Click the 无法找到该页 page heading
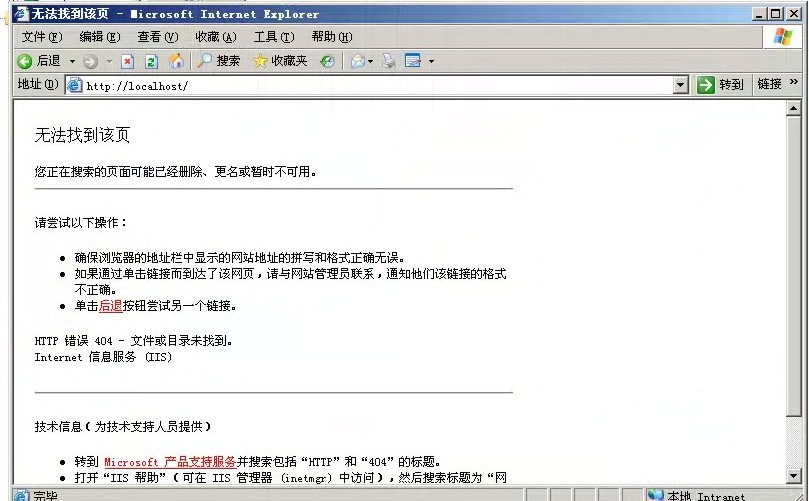 [82, 135]
